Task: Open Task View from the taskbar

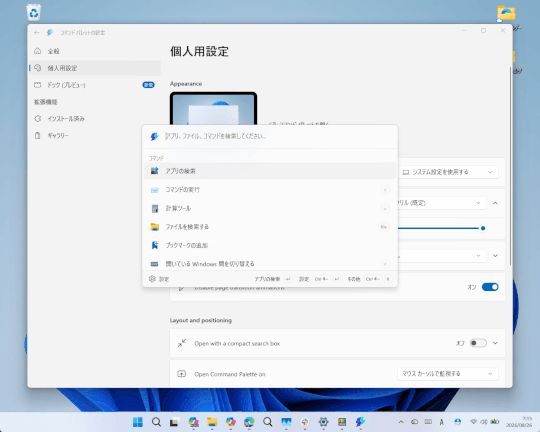Action: (x=175, y=422)
